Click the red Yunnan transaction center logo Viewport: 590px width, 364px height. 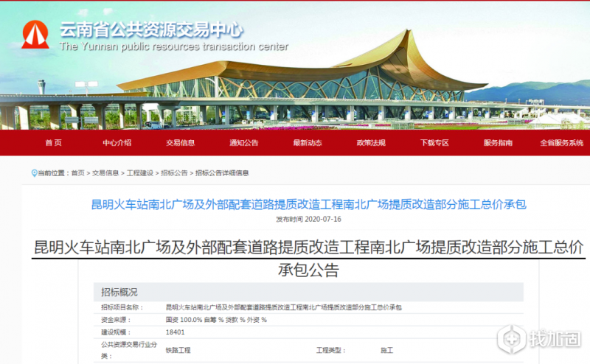coord(35,35)
